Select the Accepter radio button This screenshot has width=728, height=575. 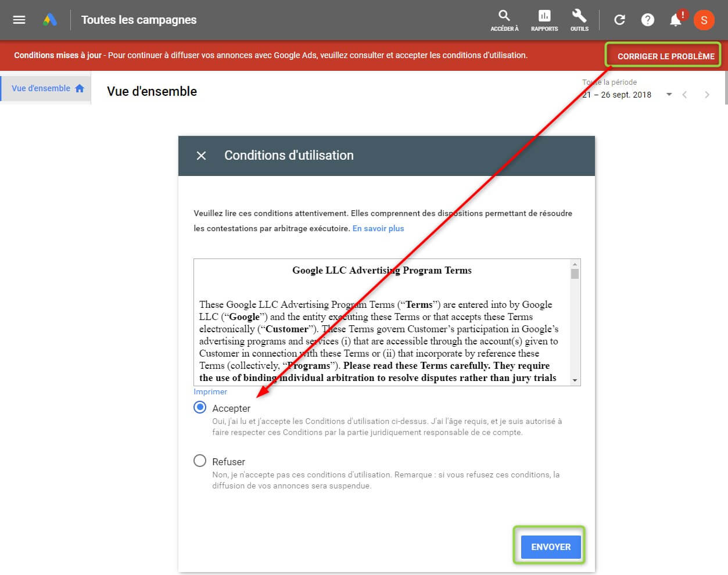point(200,407)
